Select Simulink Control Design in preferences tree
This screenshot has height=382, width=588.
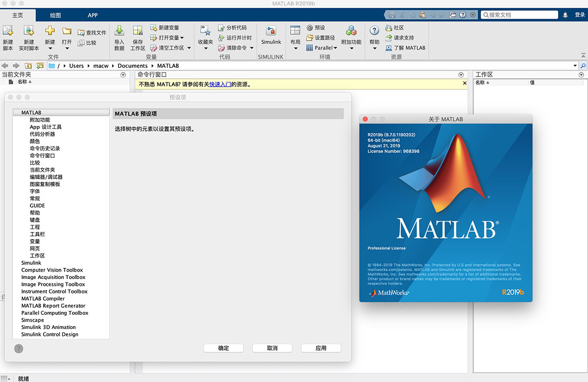(49, 334)
